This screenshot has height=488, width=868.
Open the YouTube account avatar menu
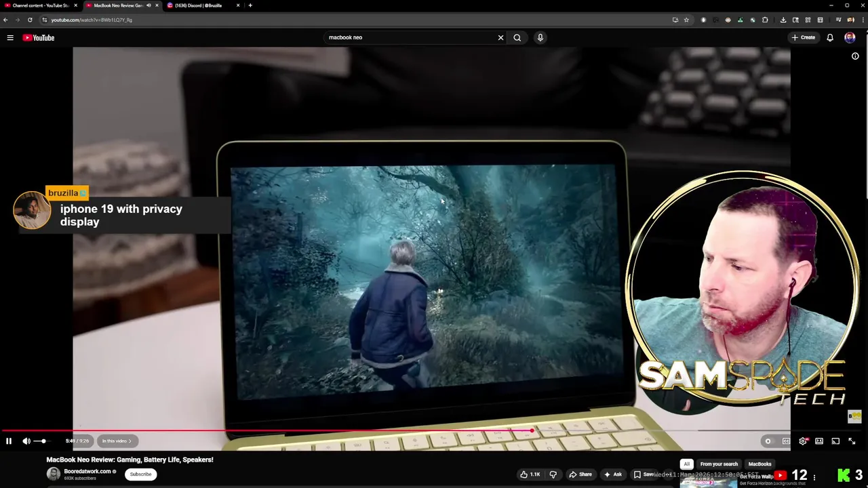pyautogui.click(x=850, y=38)
